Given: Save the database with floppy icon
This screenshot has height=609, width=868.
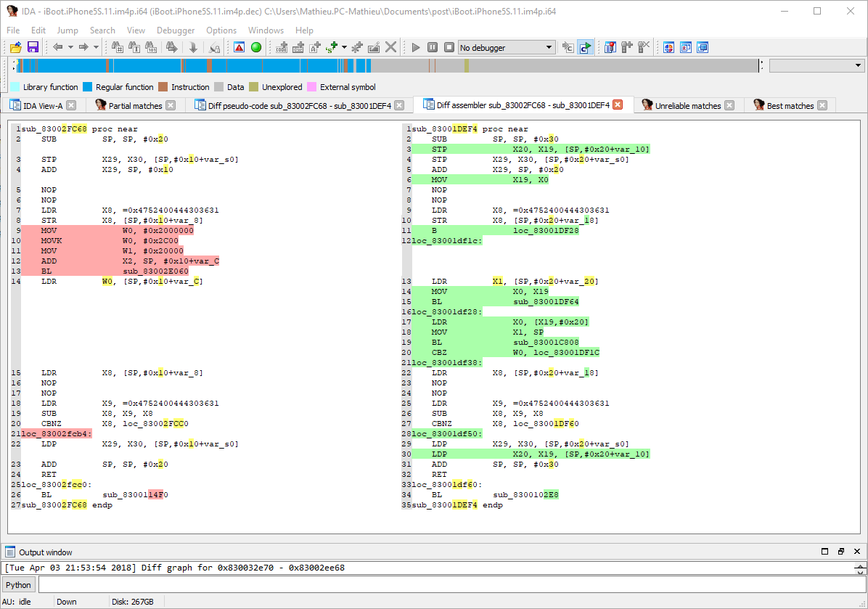Looking at the screenshot, I should (33, 47).
